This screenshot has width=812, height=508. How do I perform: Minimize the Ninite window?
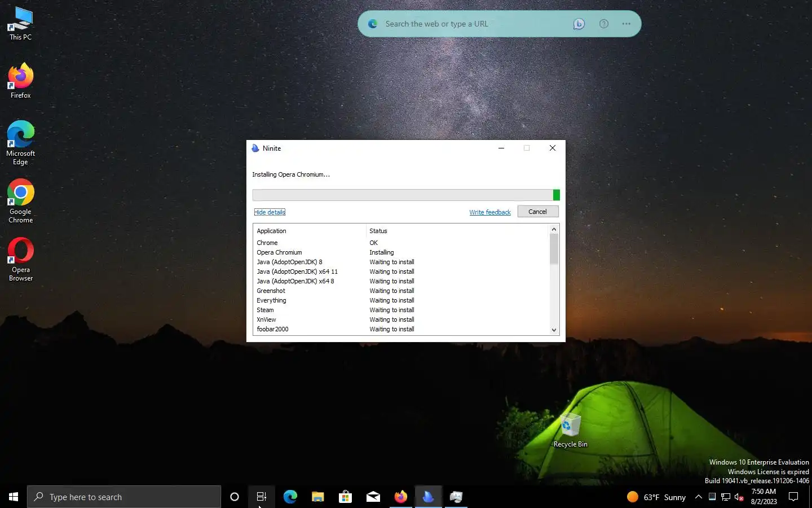click(501, 148)
